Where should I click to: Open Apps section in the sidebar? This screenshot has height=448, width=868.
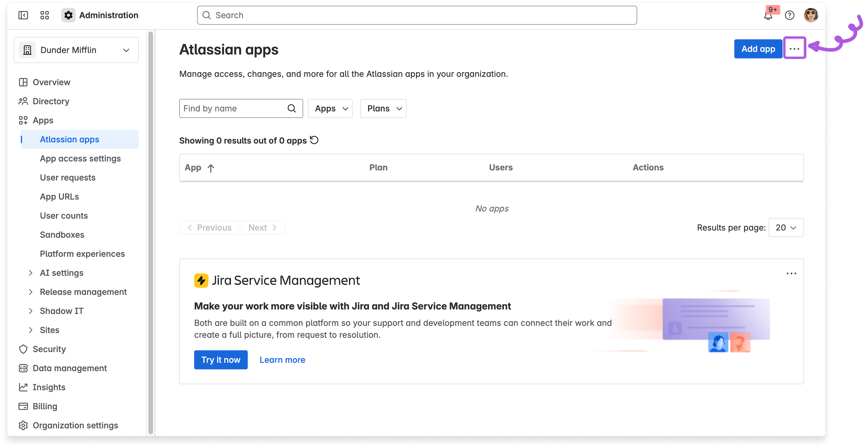[76, 120]
